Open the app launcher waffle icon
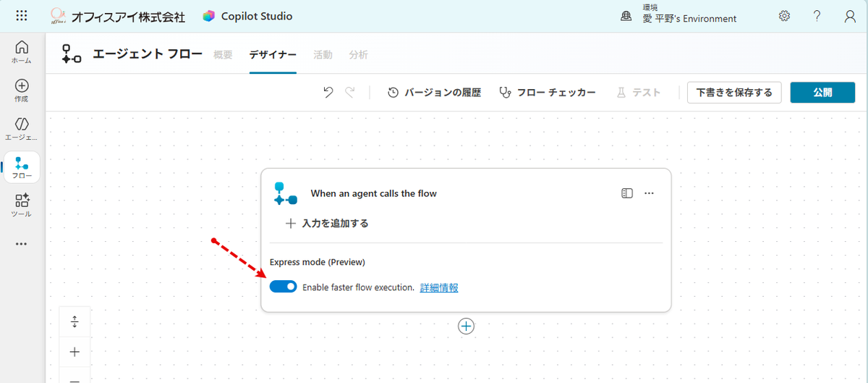The height and width of the screenshot is (383, 868). (22, 16)
